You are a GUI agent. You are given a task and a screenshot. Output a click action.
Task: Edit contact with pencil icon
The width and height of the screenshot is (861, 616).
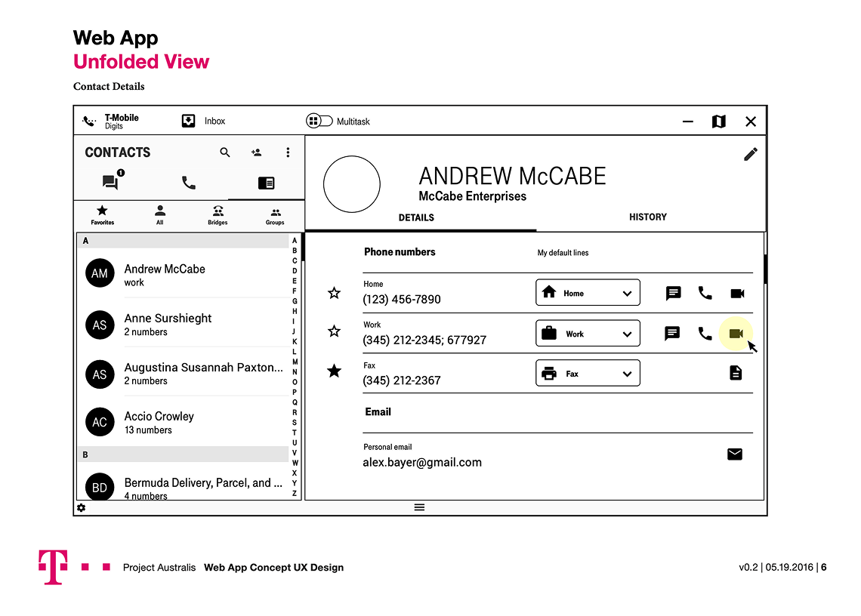click(751, 154)
